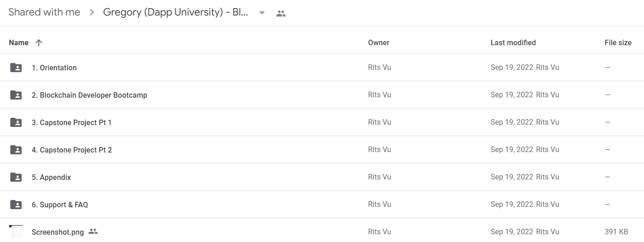Click the folder icon for Capstone Project Pt 2
This screenshot has width=644, height=242.
[16, 150]
